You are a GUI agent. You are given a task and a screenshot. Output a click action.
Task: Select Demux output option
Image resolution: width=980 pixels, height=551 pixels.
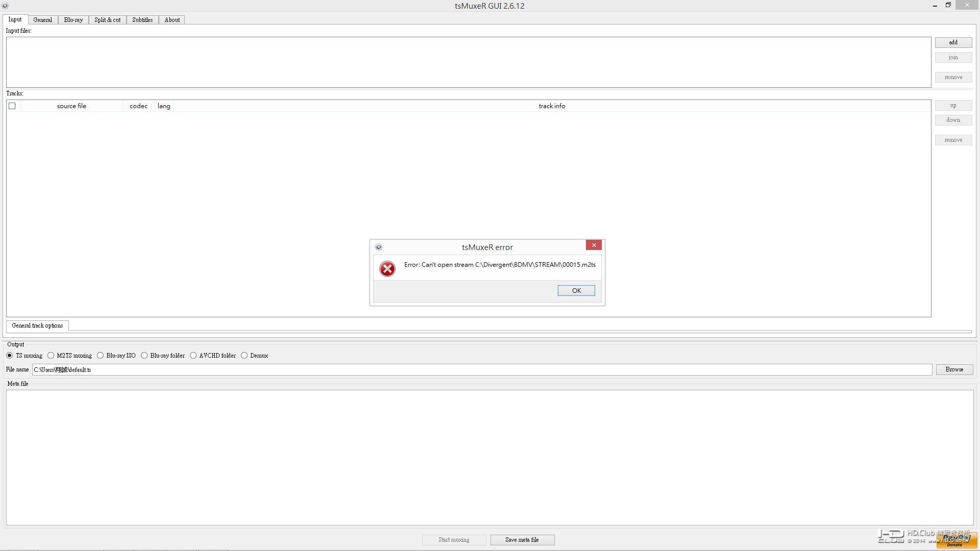click(255, 356)
